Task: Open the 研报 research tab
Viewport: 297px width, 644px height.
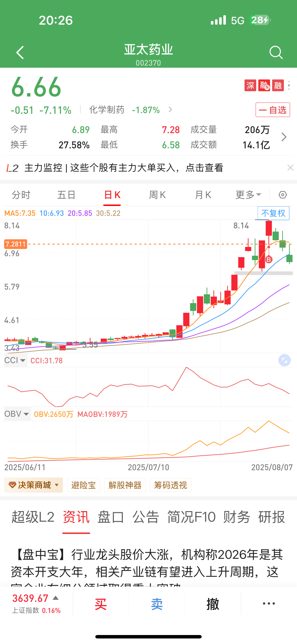Action: (271, 517)
